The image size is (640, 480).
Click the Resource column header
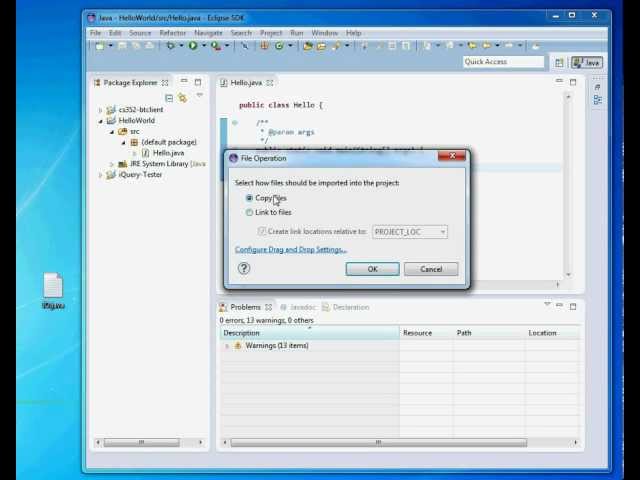426,333
